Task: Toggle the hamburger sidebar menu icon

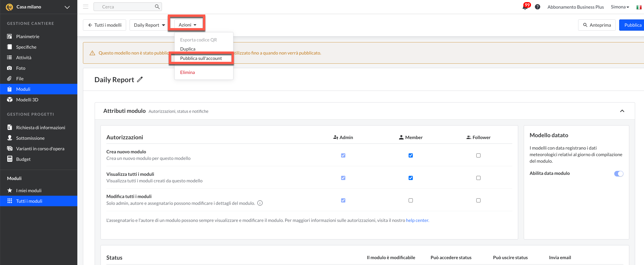Action: [86, 7]
